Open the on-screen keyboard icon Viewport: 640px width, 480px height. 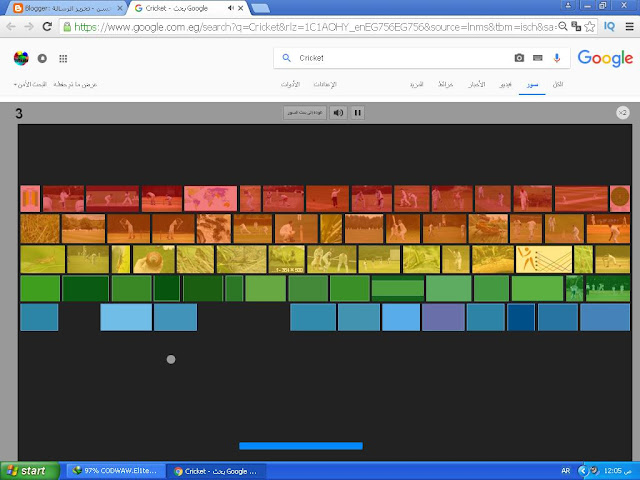[x=538, y=58]
